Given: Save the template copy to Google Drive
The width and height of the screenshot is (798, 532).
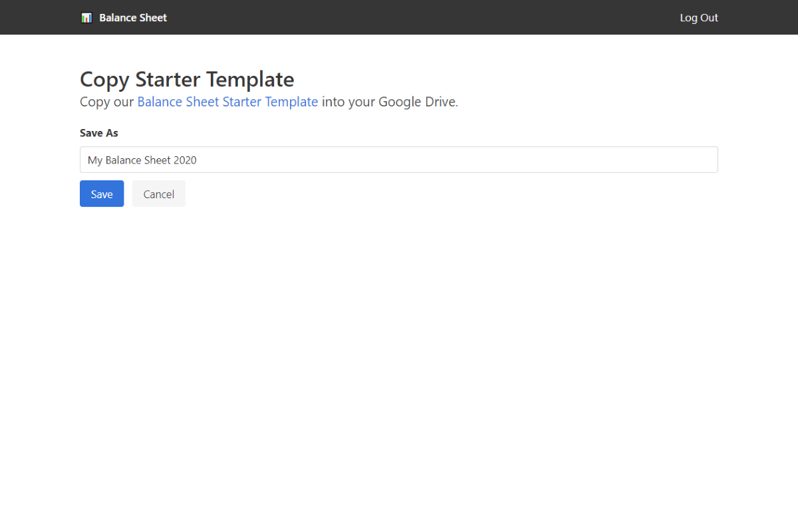Looking at the screenshot, I should pyautogui.click(x=102, y=194).
